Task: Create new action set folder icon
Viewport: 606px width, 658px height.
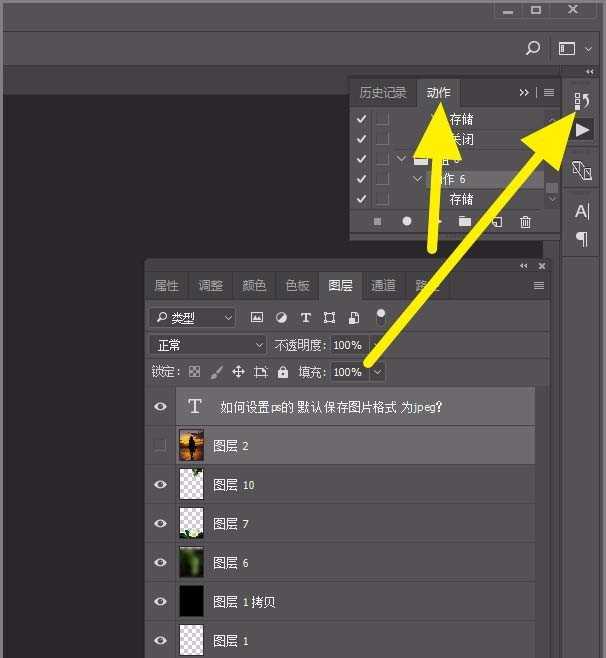Action: (465, 221)
